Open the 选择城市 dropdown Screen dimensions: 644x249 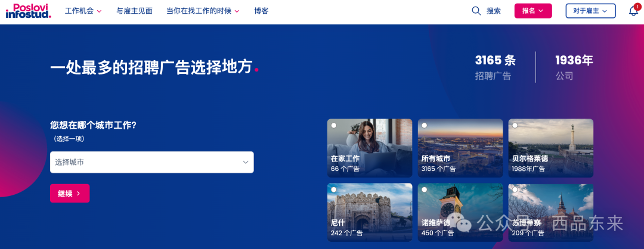(152, 162)
